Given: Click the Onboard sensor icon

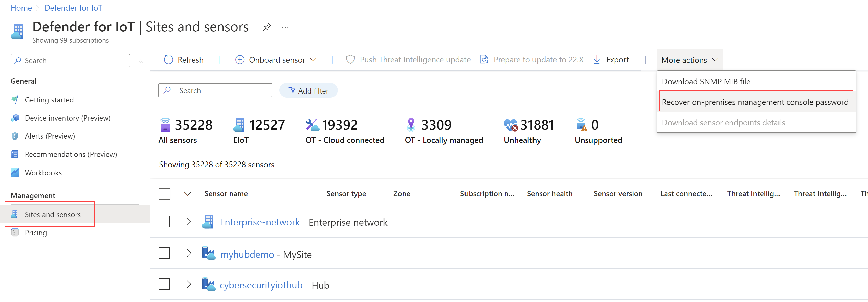Looking at the screenshot, I should 240,60.
